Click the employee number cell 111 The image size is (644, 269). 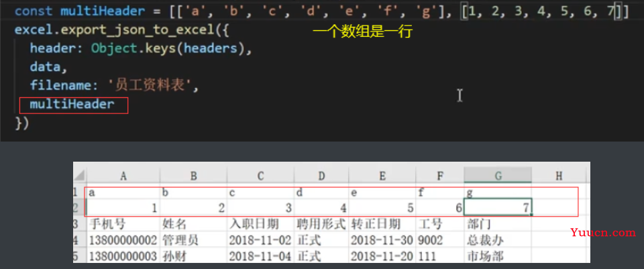440,256
